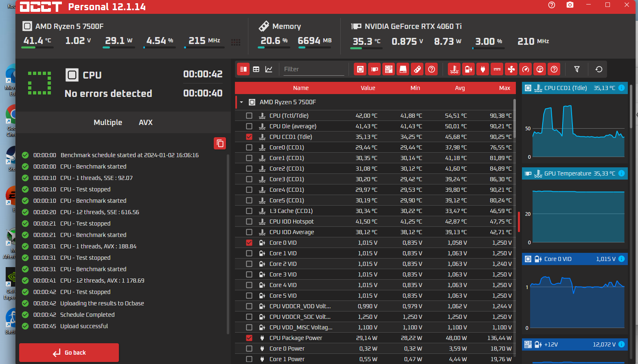Toggle the CPU device filter icon

360,69
